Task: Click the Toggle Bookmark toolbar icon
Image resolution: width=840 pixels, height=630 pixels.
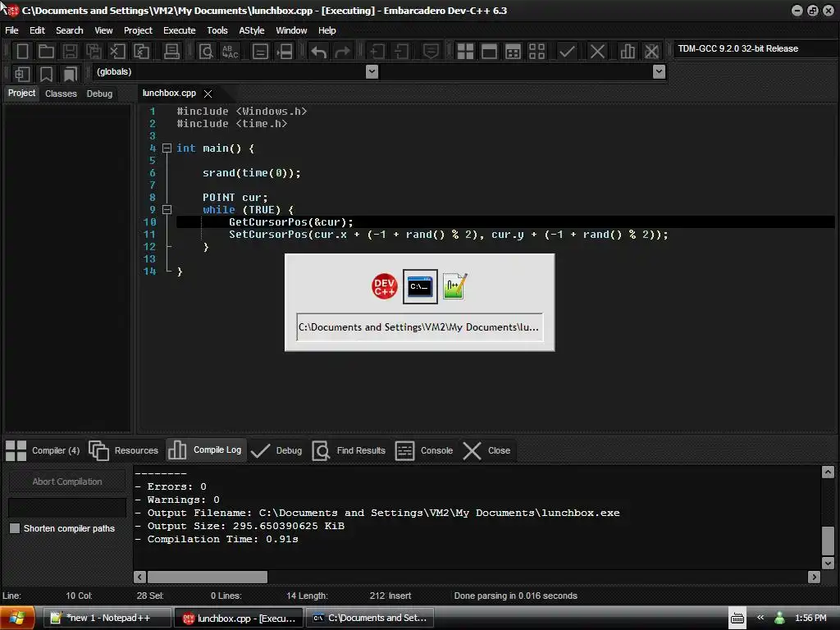Action: (x=47, y=74)
